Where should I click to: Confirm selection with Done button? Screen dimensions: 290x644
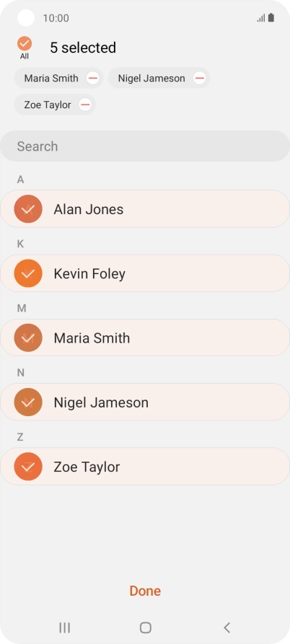145,591
